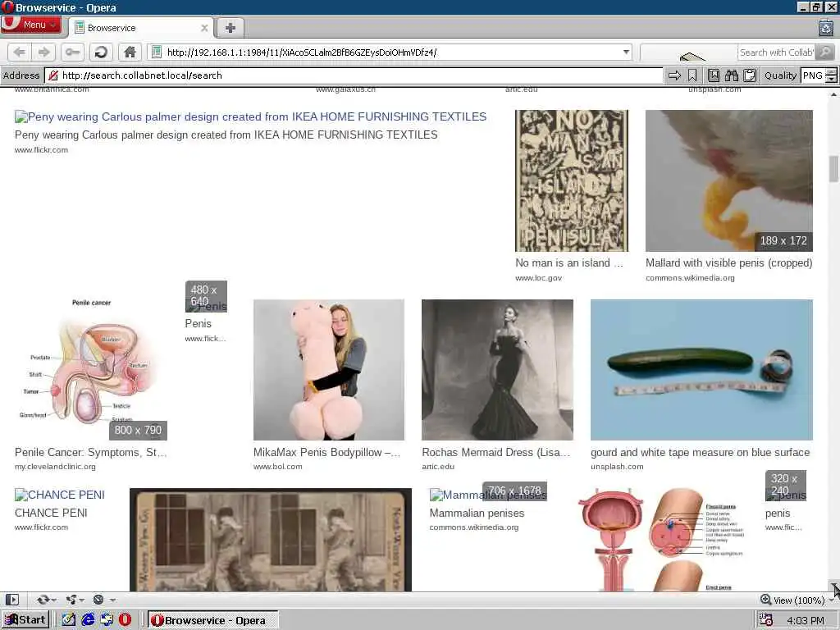Click the Penile Cancer: Symptoms caption
This screenshot has width=840, height=630.
point(90,453)
